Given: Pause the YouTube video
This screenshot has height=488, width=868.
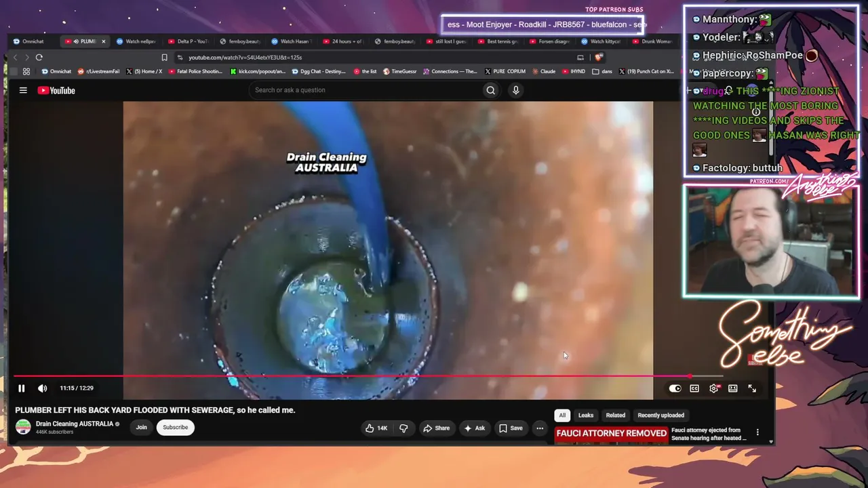Looking at the screenshot, I should (x=21, y=388).
